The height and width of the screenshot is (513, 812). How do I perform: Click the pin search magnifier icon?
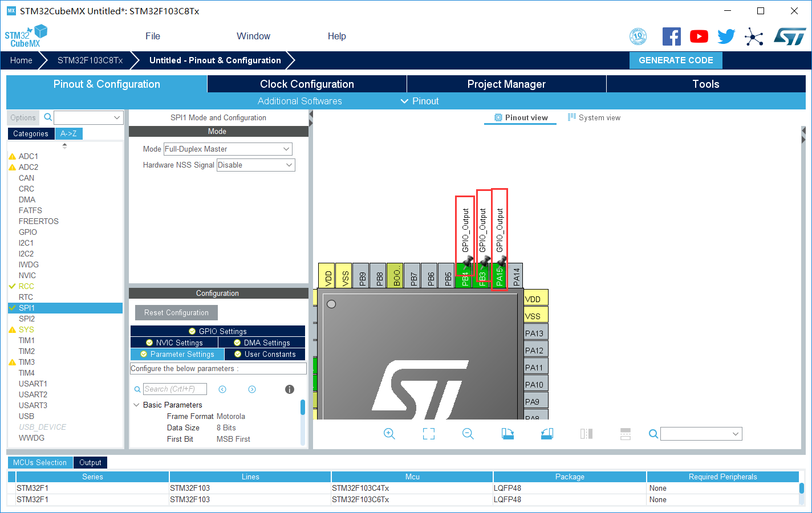coord(653,434)
